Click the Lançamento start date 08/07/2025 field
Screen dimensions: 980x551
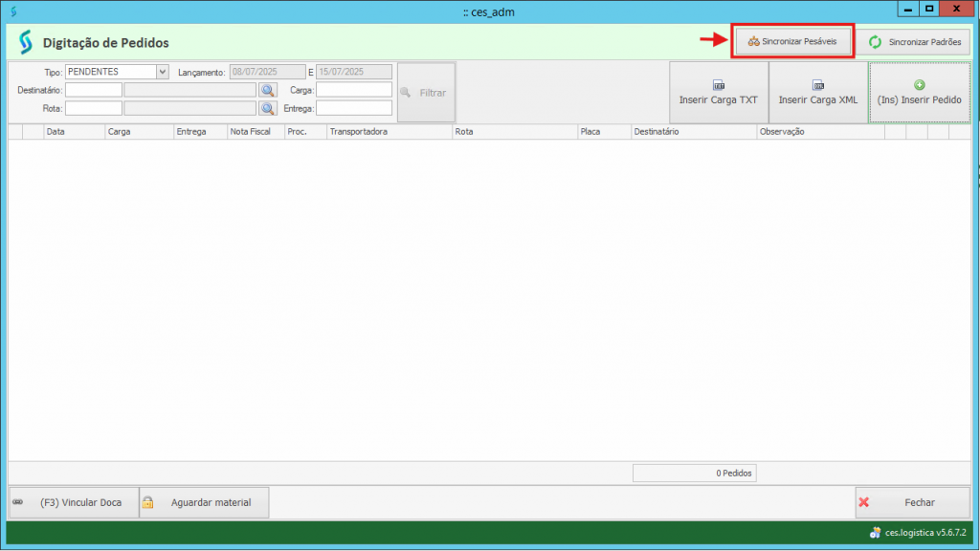268,72
